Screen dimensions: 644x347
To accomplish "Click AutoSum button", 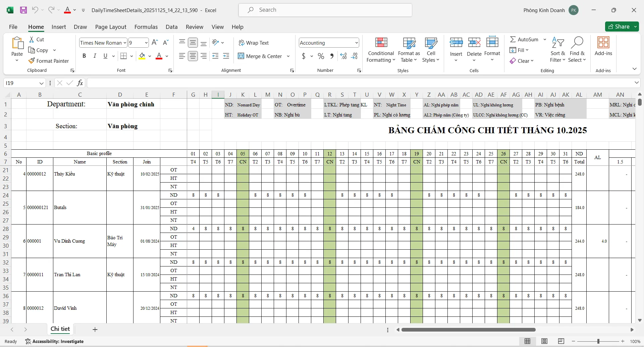I will pos(524,39).
